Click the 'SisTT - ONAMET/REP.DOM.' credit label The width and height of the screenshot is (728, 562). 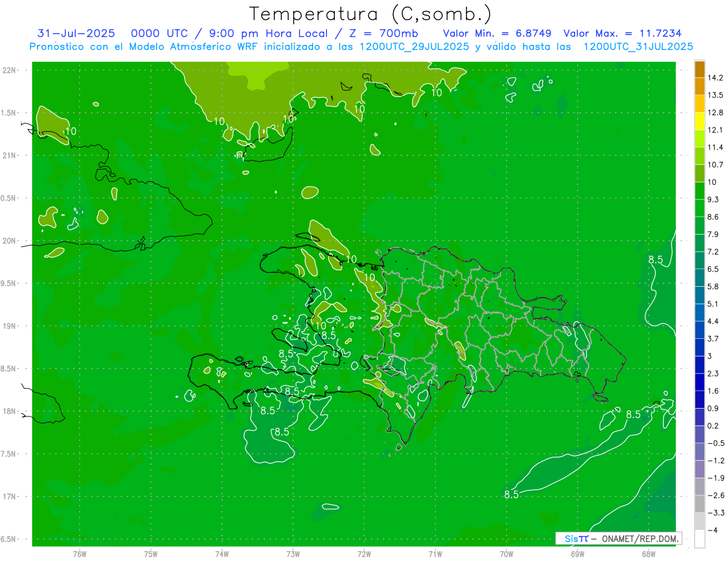[619, 538]
